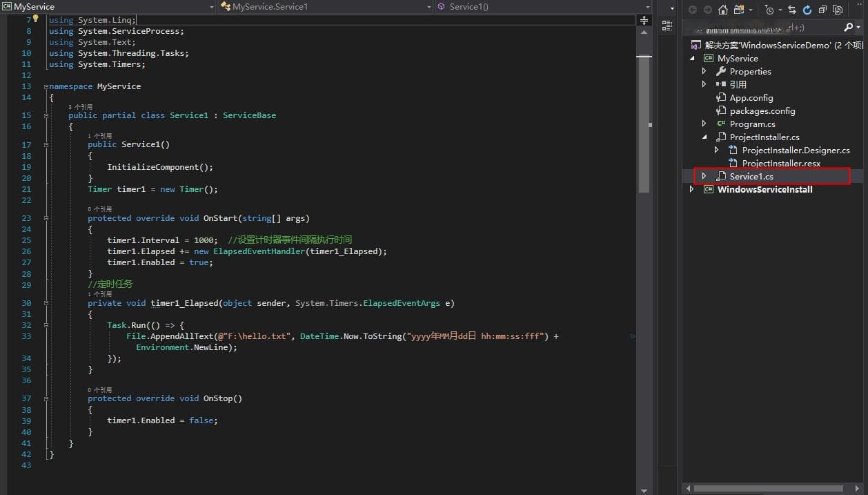This screenshot has height=495, width=868.
Task: Select Program.cs file
Action: click(752, 124)
